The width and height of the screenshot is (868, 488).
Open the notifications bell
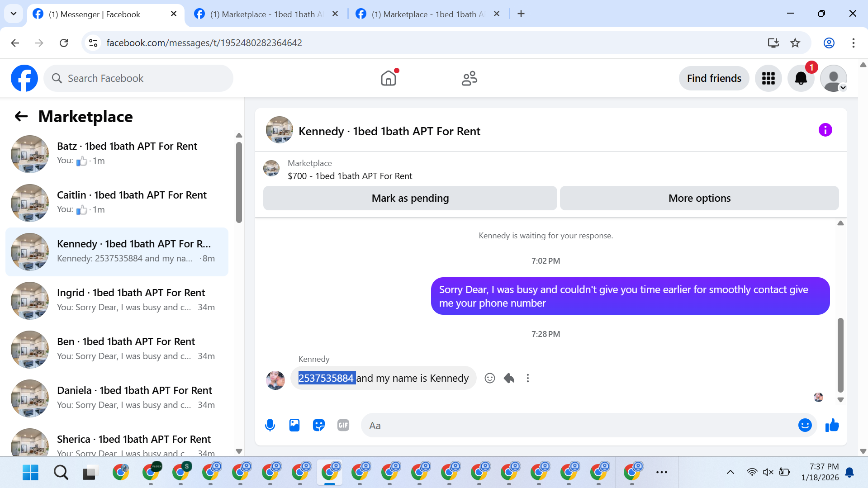tap(801, 78)
